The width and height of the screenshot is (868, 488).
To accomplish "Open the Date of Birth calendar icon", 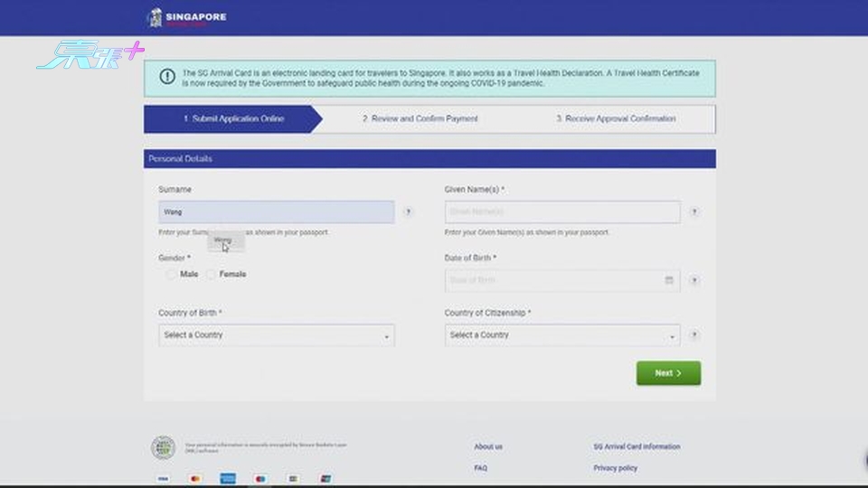I will click(669, 280).
